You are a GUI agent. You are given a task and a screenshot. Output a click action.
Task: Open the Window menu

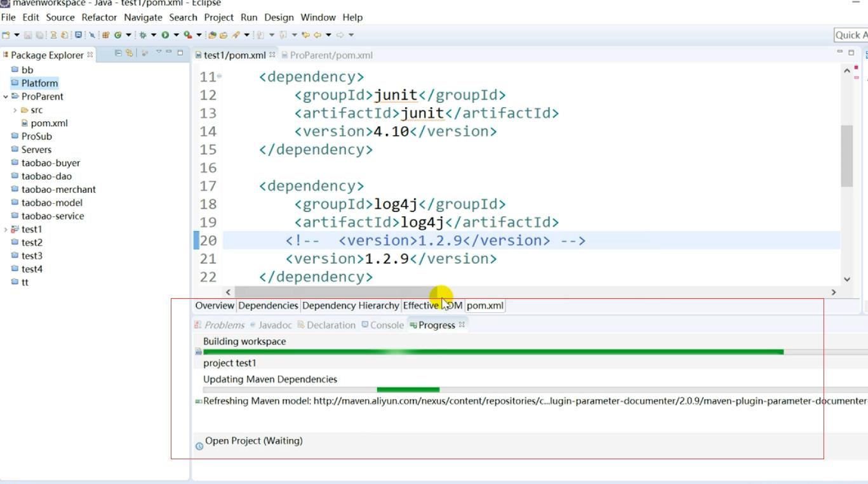click(317, 17)
